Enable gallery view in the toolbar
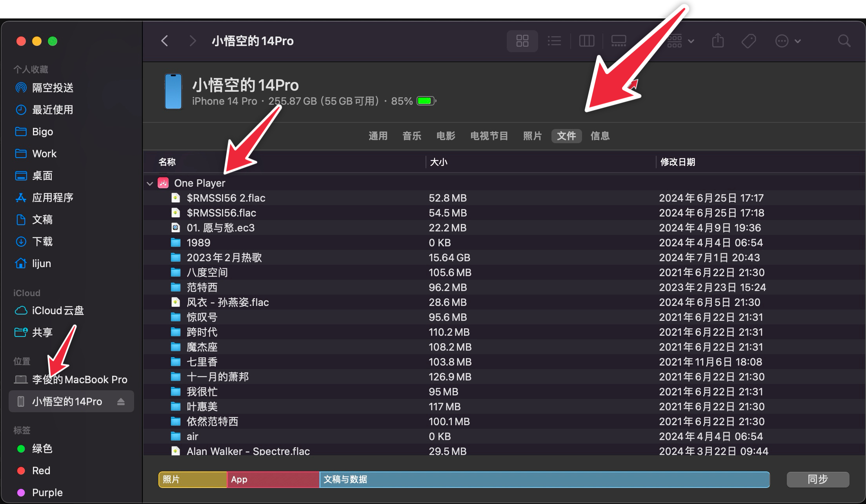866x504 pixels. pyautogui.click(x=619, y=41)
